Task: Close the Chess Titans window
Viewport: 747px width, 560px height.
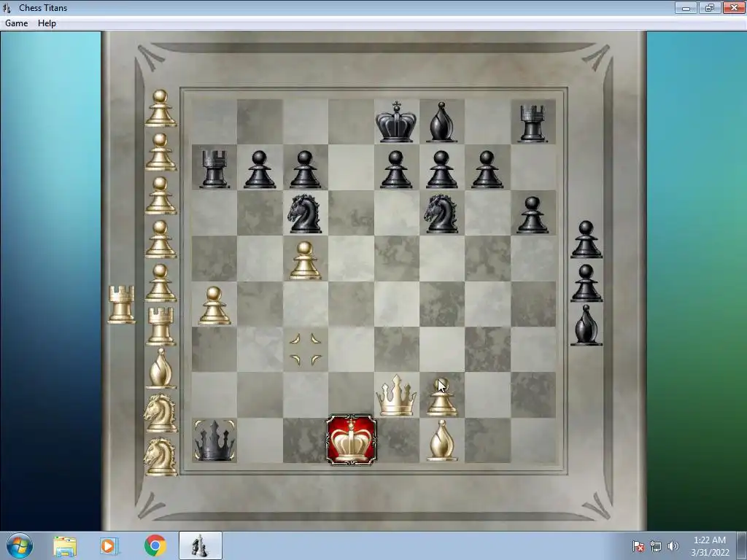Action: click(734, 7)
